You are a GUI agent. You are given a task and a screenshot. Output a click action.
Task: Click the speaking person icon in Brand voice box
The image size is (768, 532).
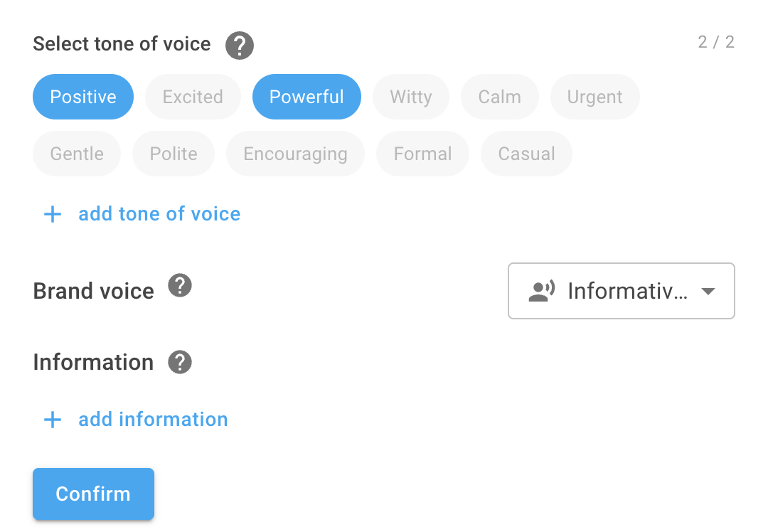[x=542, y=291]
